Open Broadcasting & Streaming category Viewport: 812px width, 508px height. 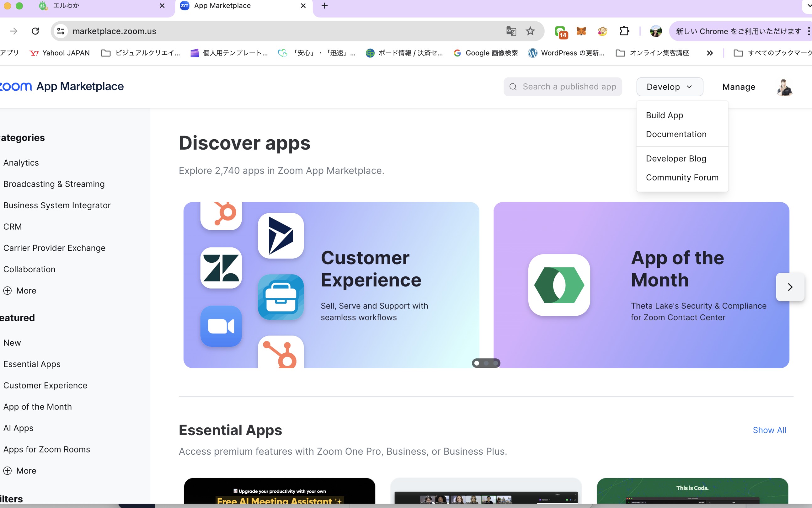(54, 184)
